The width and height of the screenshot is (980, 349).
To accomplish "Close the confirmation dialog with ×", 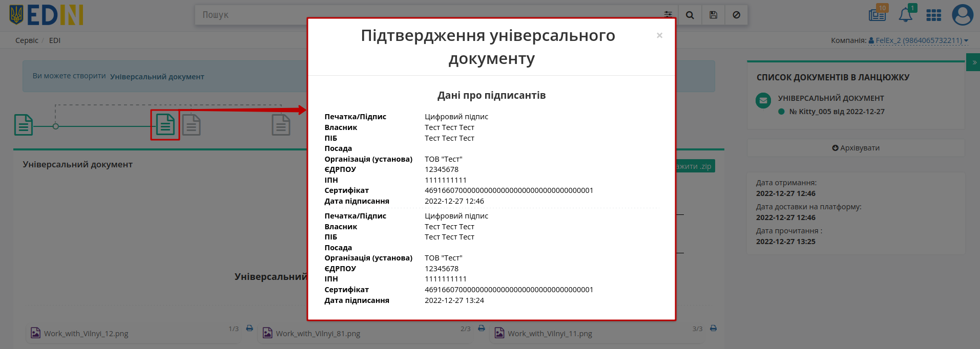I will pyautogui.click(x=660, y=35).
